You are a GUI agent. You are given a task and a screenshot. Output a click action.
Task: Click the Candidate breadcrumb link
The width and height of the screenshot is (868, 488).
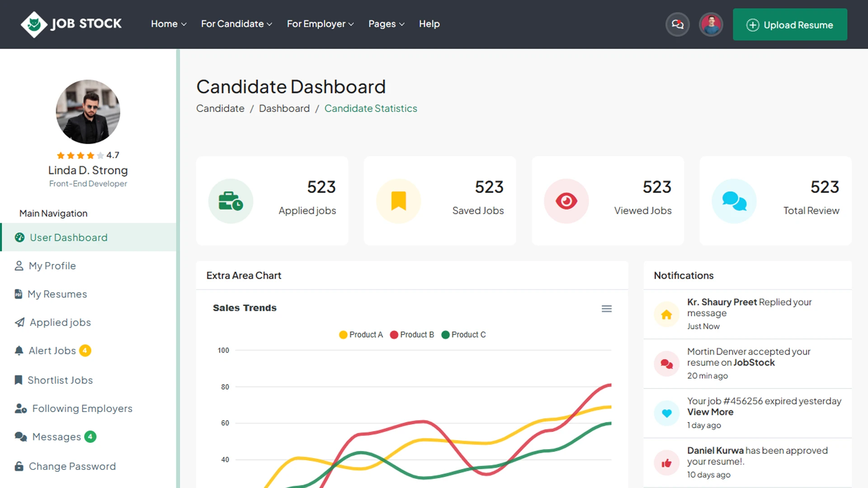[x=220, y=108]
